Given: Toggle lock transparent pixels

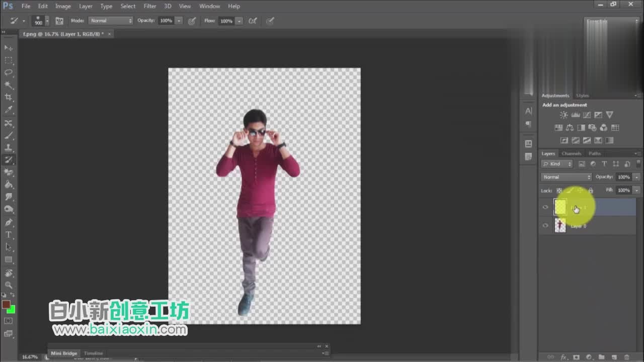Looking at the screenshot, I should [559, 191].
